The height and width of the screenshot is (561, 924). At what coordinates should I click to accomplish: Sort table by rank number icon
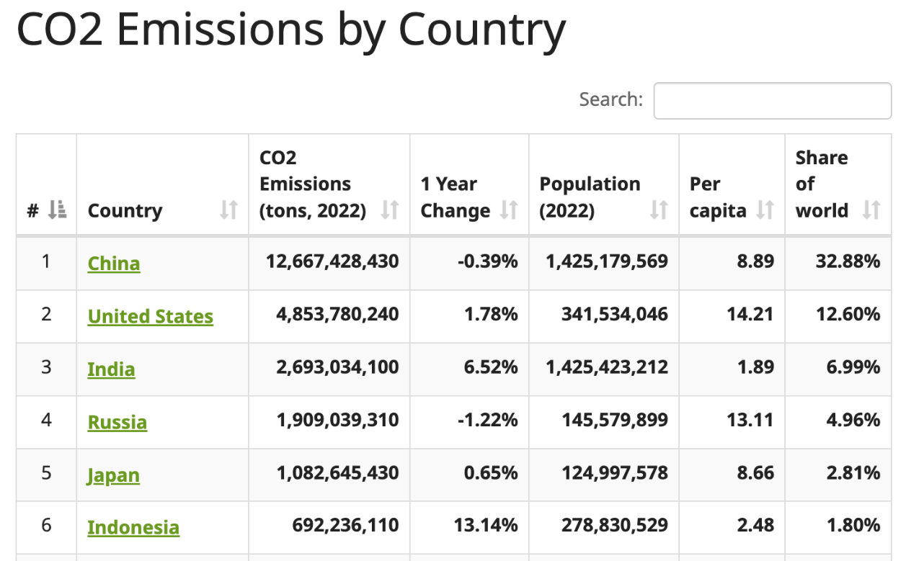click(57, 210)
